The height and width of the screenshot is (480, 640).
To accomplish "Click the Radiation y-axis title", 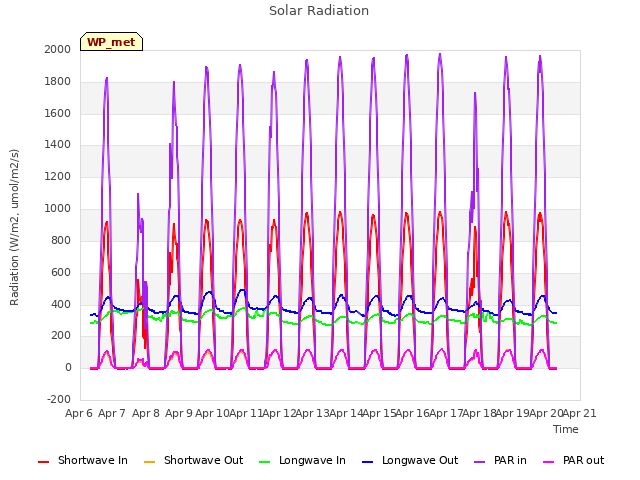I will (14, 227).
